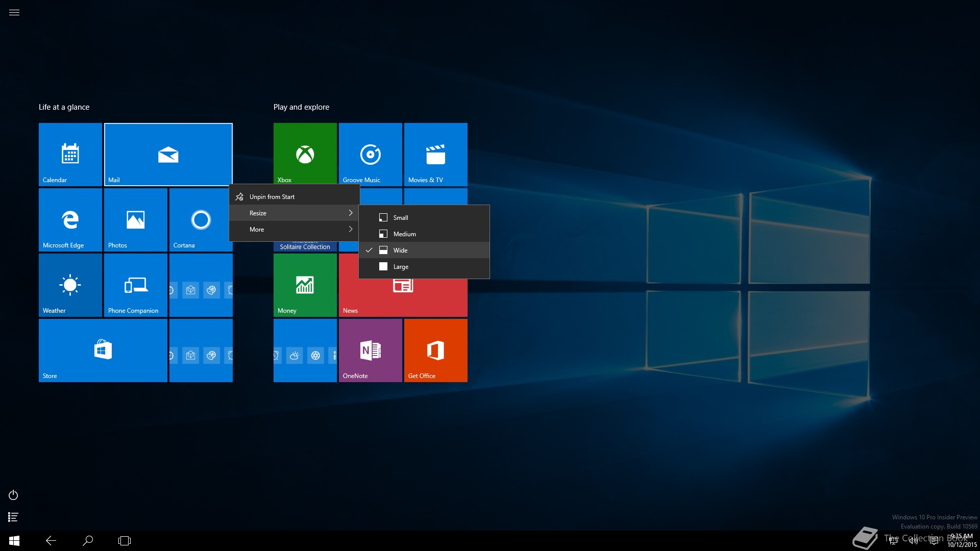The height and width of the screenshot is (551, 980).
Task: Expand the More submenu entry
Action: tap(295, 229)
